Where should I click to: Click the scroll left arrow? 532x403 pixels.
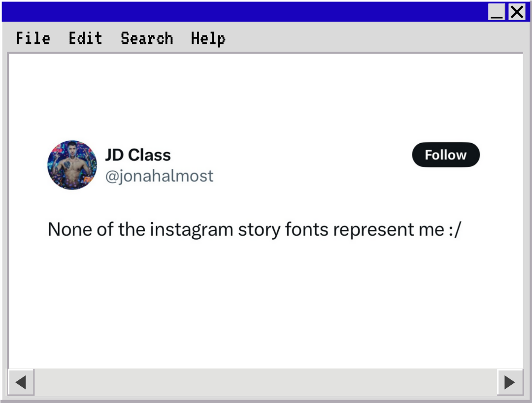21,382
